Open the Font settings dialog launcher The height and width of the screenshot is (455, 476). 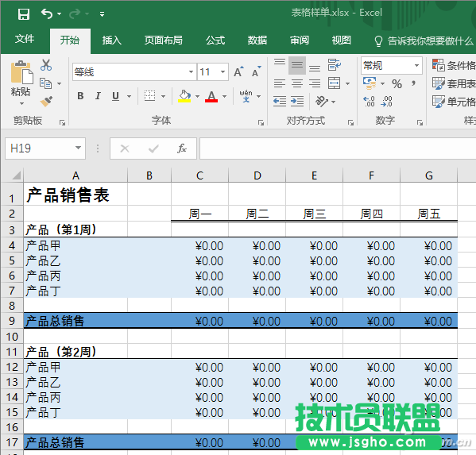[261, 122]
